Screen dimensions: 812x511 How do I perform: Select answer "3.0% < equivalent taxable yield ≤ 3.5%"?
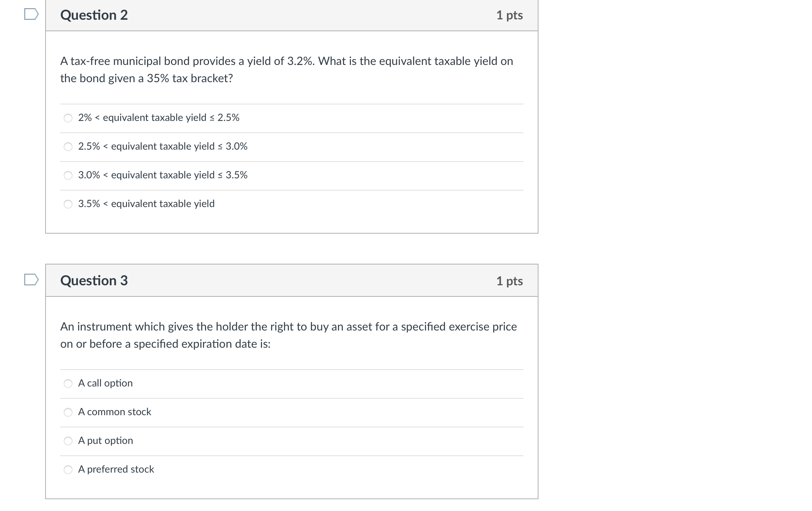point(68,175)
